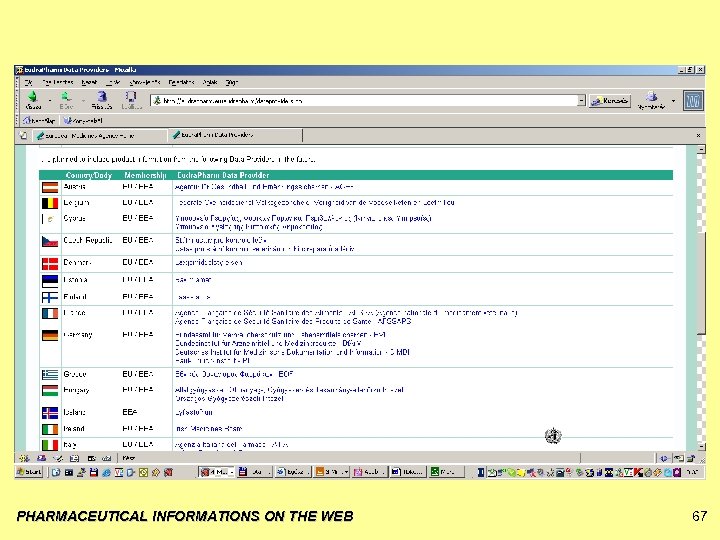Screen dimensions: 720x540
Task: Close the current tab with the tab-bar X
Action: pos(698,135)
